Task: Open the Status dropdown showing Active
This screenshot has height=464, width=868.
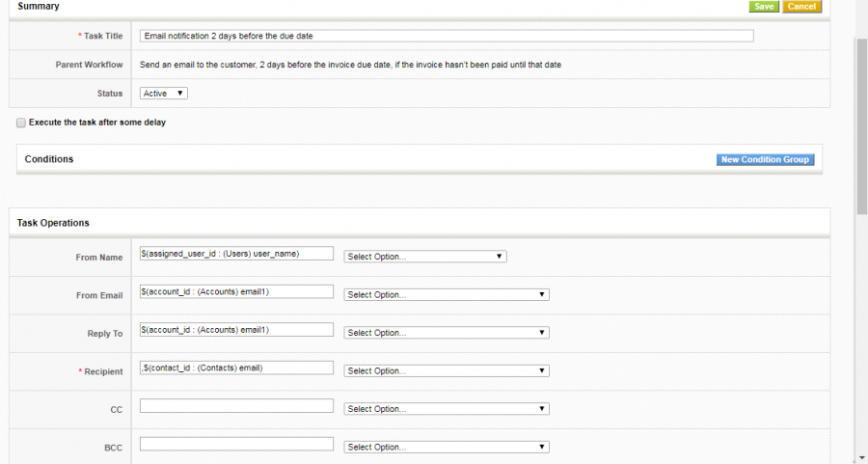Action: (x=163, y=94)
